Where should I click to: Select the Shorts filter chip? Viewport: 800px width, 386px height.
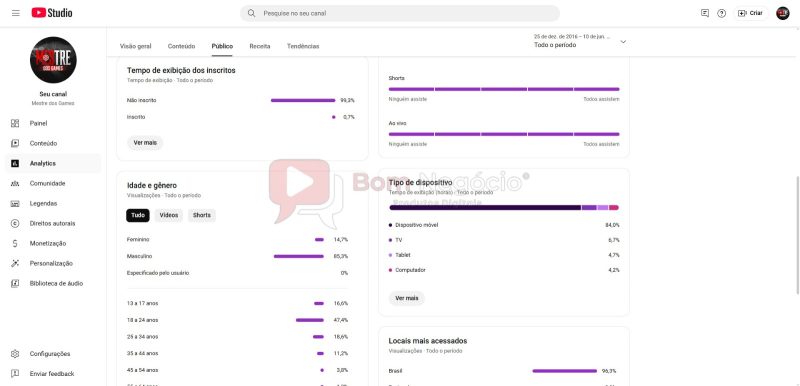(x=202, y=215)
